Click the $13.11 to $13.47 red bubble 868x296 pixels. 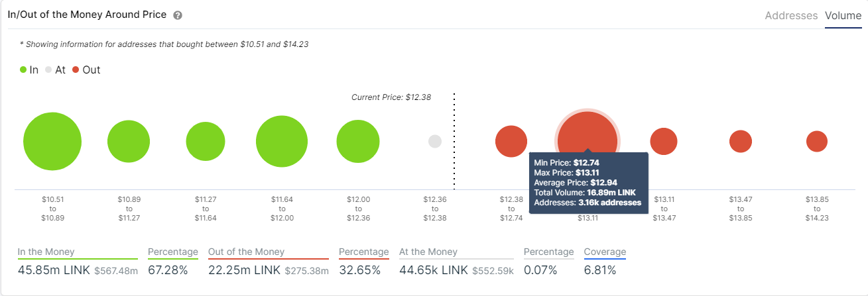[664, 141]
